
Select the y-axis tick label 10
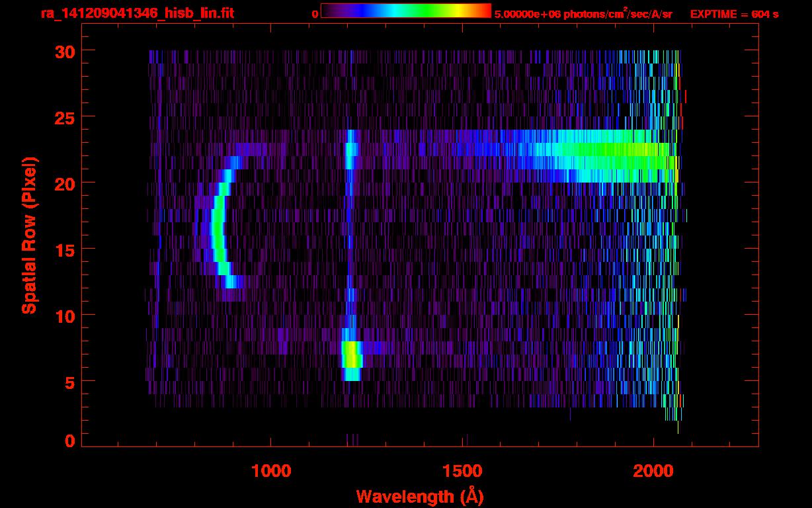[64, 316]
